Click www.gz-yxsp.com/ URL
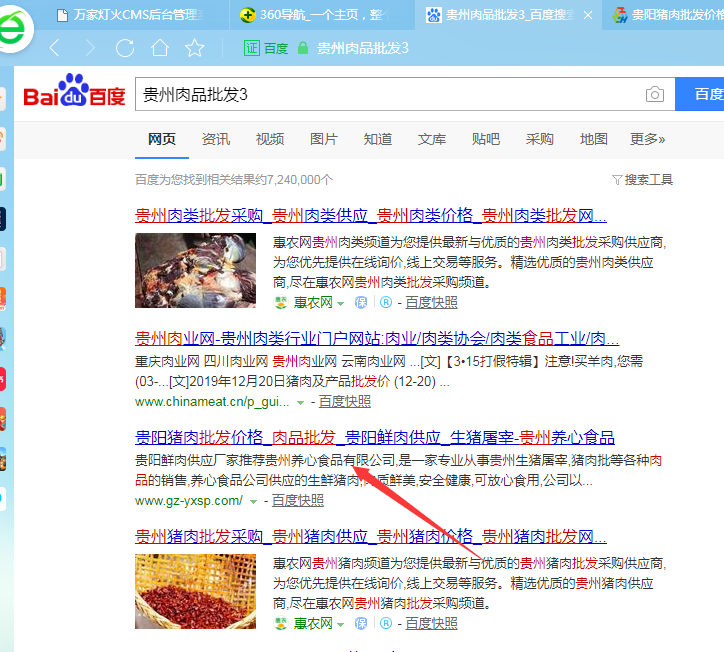 click(x=188, y=501)
